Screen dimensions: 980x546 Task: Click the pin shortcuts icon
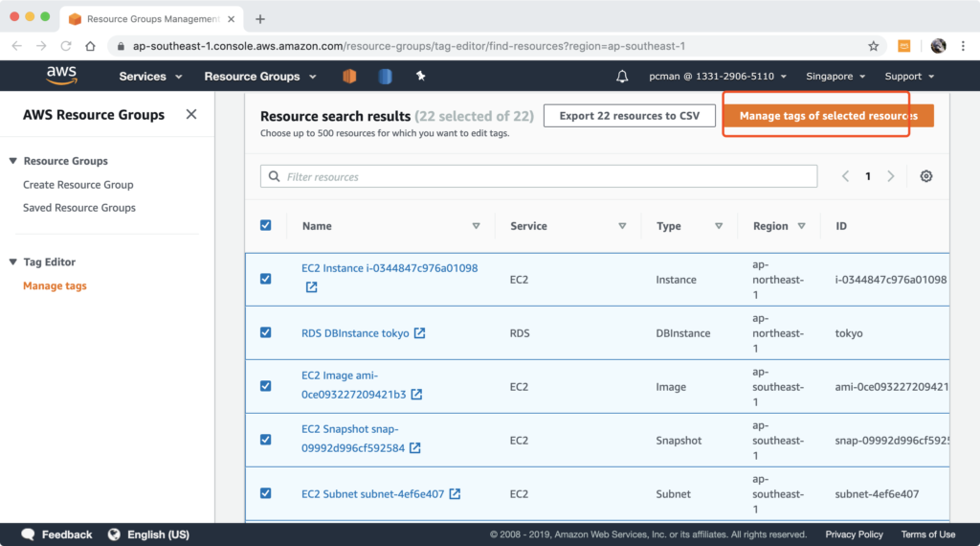click(421, 76)
